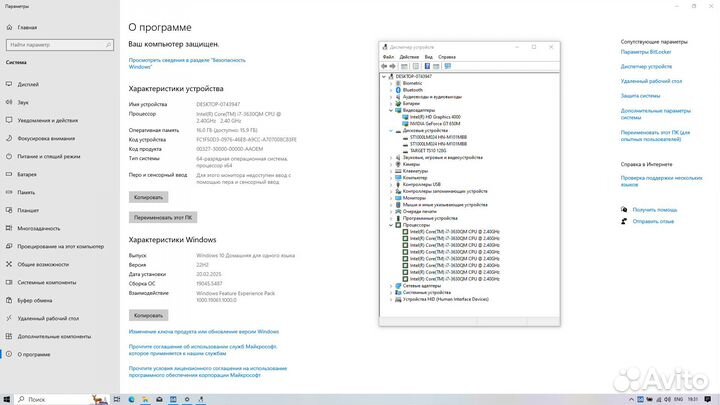Image resolution: width=720 pixels, height=405 pixels.
Task: Open Память storage settings
Action: (x=26, y=192)
